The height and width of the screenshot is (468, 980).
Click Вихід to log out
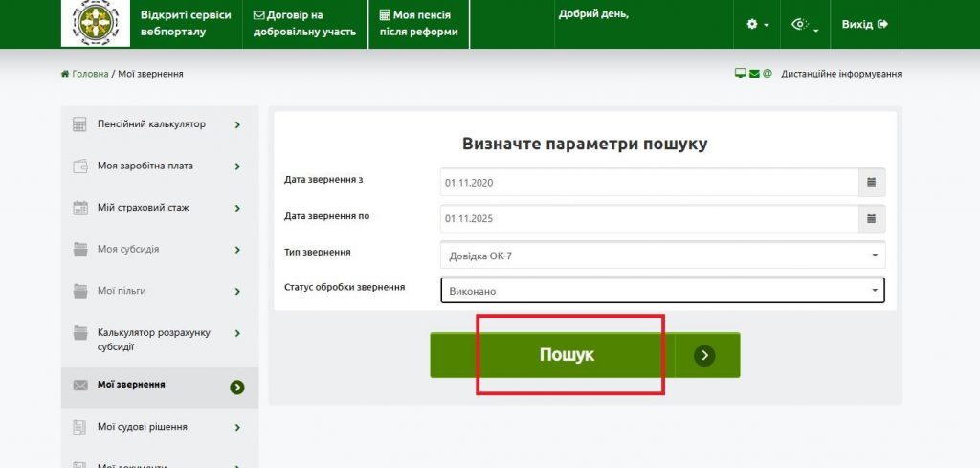click(x=864, y=24)
